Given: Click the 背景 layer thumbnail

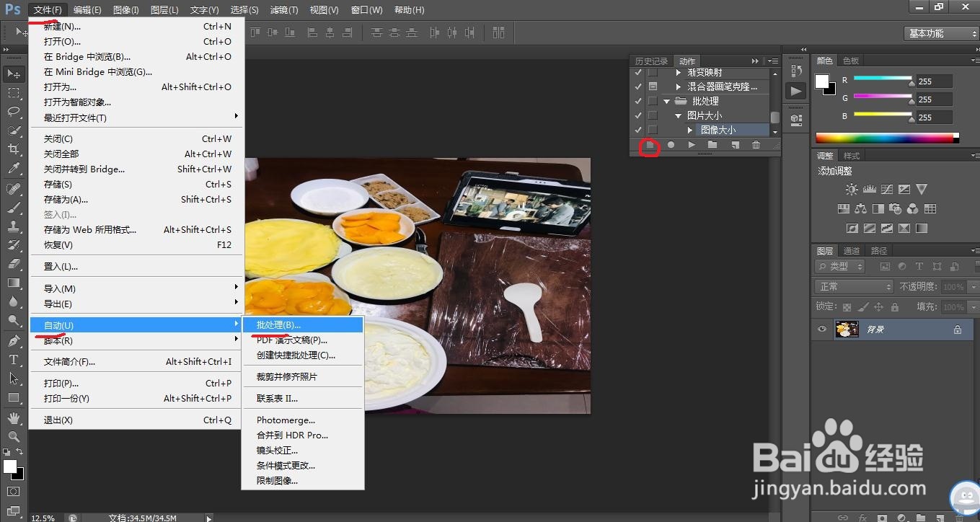Looking at the screenshot, I should pyautogui.click(x=847, y=329).
